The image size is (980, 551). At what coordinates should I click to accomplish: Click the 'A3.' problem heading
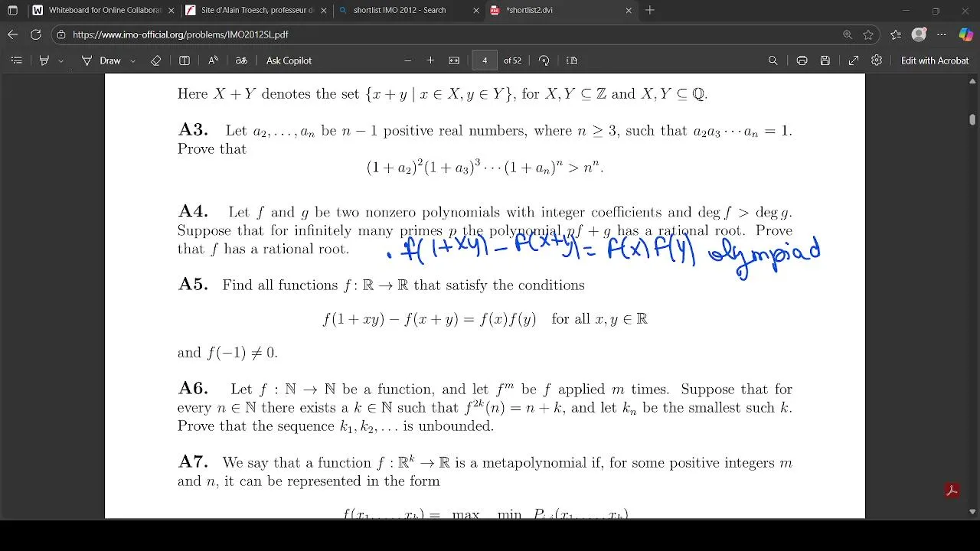coord(193,130)
